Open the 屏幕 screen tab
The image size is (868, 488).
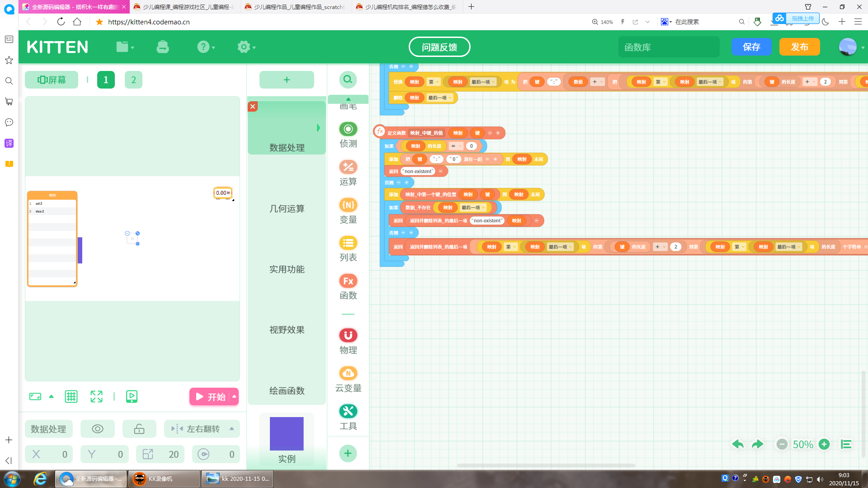52,80
